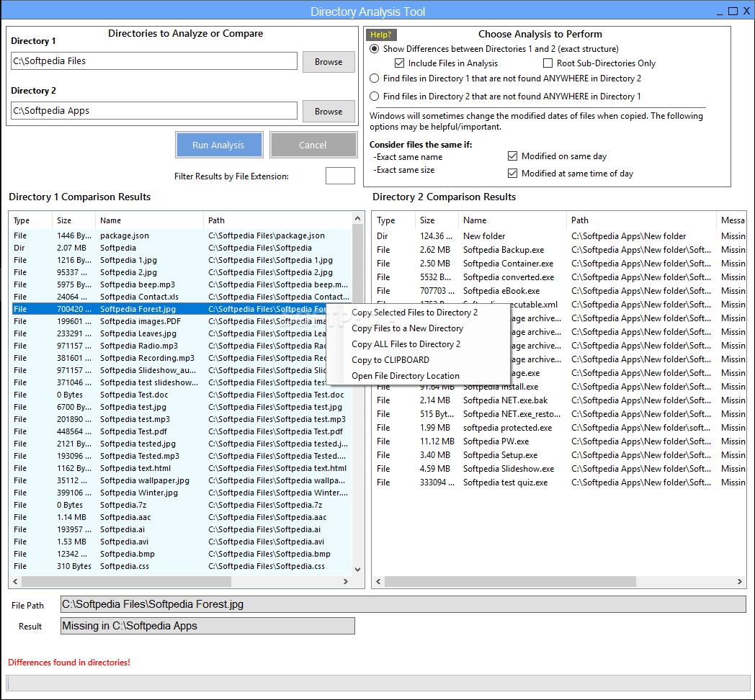Select Softpedia Slideshow.exe row
Image resolution: width=755 pixels, height=700 pixels.
click(560, 468)
